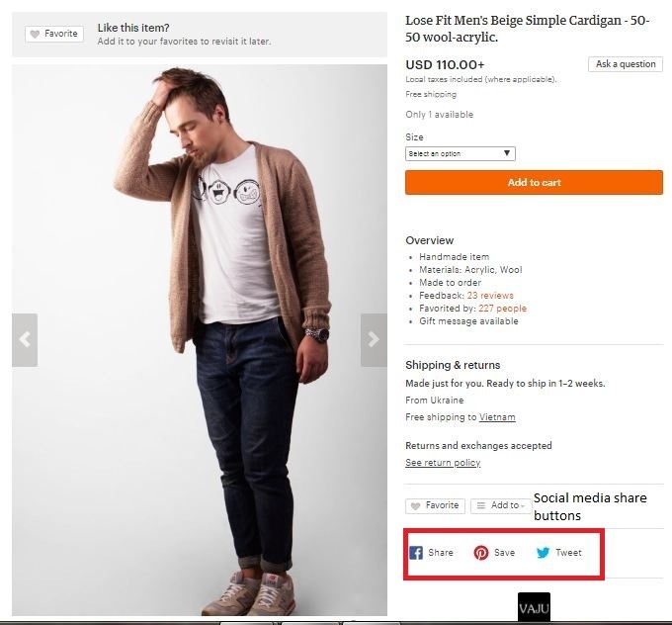The height and width of the screenshot is (625, 672).
Task: Open the 23 reviews link
Action: click(490, 296)
